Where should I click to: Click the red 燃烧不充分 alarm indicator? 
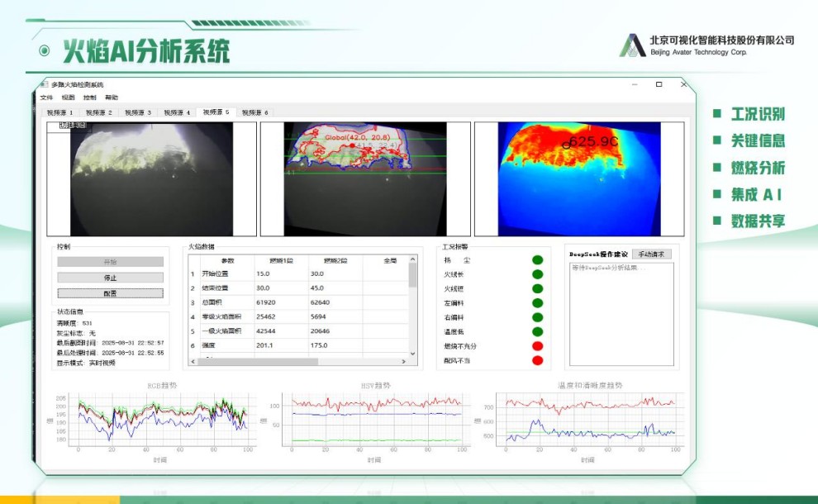click(x=537, y=346)
